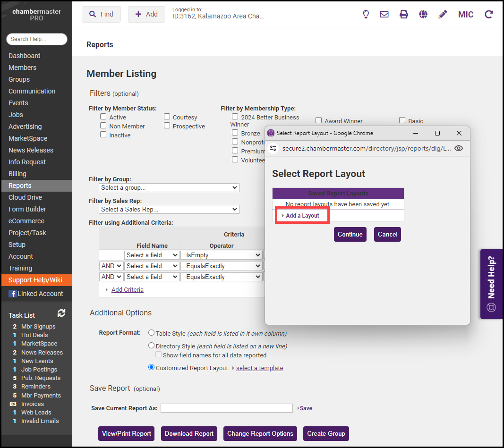Click Add a Layout link
Image resolution: width=504 pixels, height=448 pixels.
302,216
